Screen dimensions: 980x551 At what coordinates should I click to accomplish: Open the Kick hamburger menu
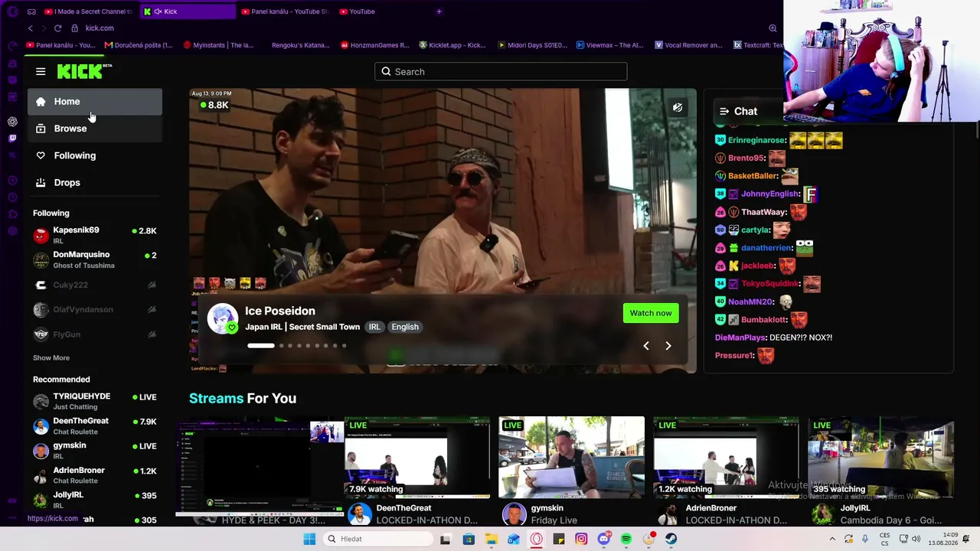tap(41, 72)
